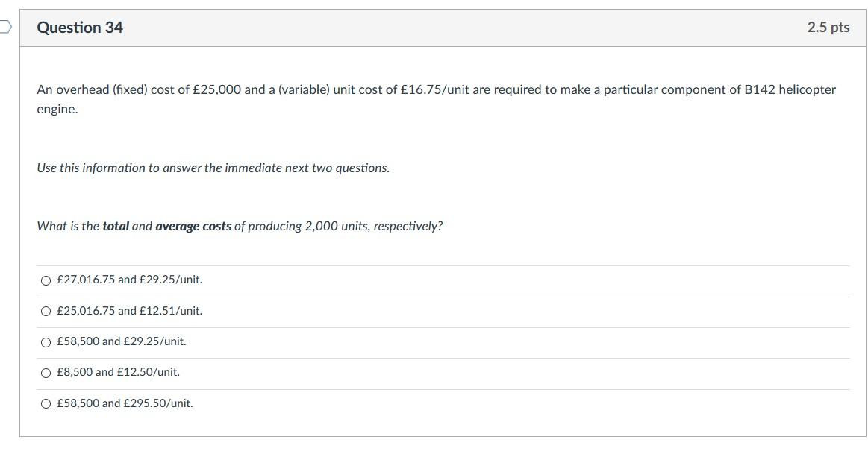868x460 pixels.
Task: Click the fourth answer option's text
Action: pyautogui.click(x=118, y=372)
